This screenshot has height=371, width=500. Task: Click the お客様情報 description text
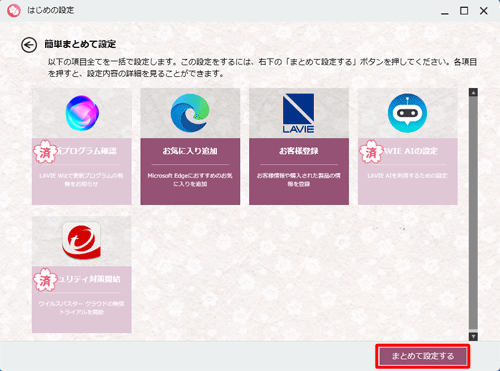299,180
